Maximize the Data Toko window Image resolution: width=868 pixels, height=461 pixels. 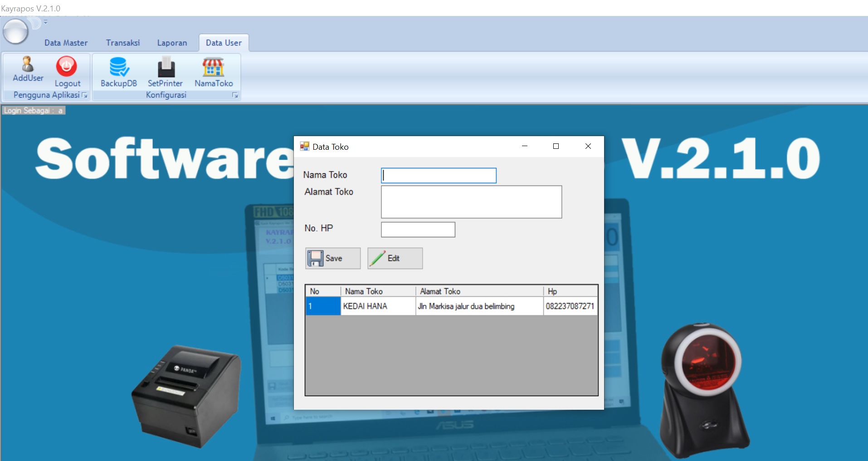click(556, 146)
